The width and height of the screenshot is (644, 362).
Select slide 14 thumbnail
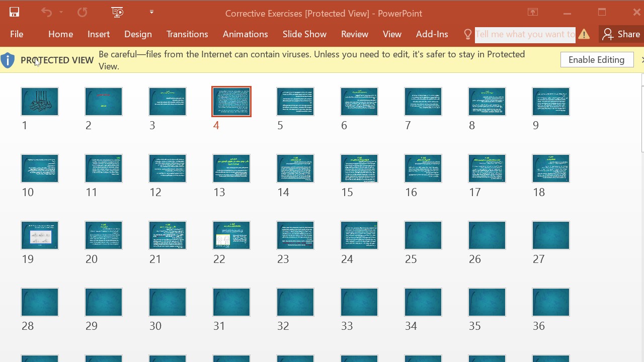[x=295, y=168]
